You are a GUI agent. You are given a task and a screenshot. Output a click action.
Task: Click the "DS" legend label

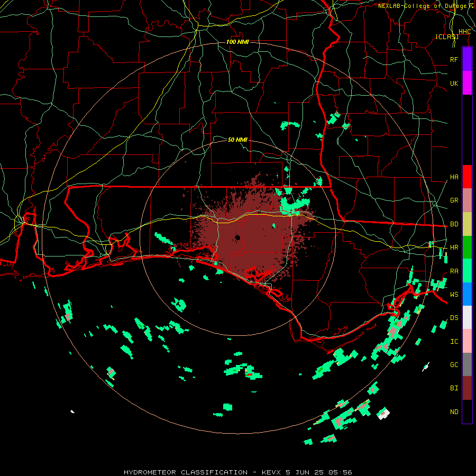tap(454, 318)
